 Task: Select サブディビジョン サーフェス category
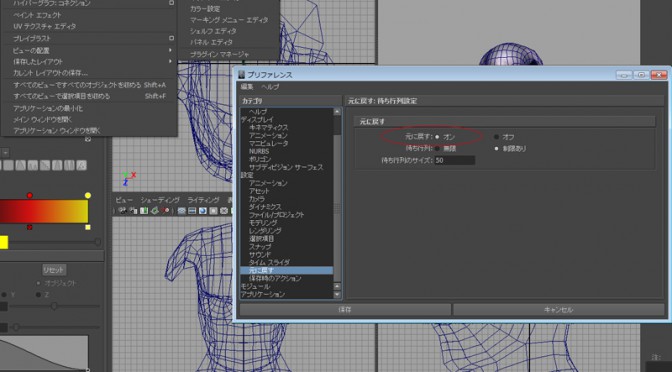[286, 167]
